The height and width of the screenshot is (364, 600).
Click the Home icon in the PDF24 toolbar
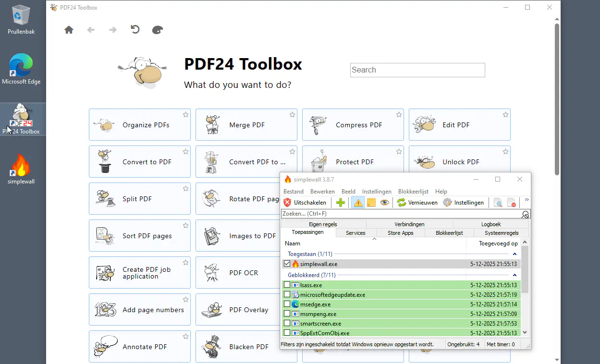(69, 29)
